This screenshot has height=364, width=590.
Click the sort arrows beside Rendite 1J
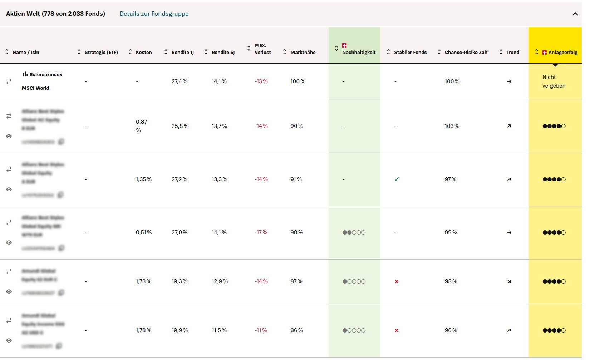[x=166, y=52]
